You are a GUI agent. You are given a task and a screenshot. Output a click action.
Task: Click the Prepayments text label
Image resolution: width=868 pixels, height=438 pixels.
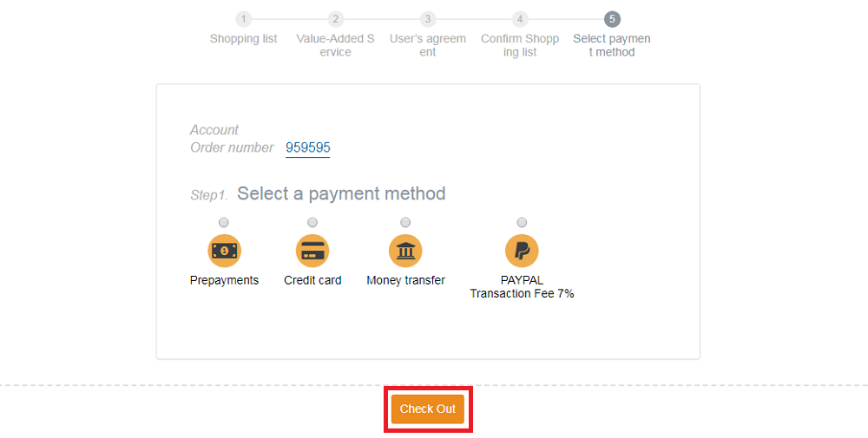[x=224, y=280]
